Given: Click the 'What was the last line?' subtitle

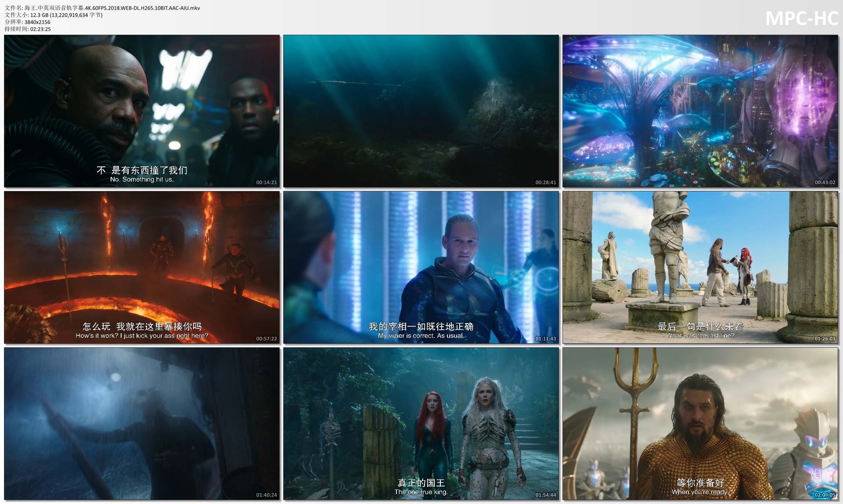Looking at the screenshot, I should pos(700,336).
